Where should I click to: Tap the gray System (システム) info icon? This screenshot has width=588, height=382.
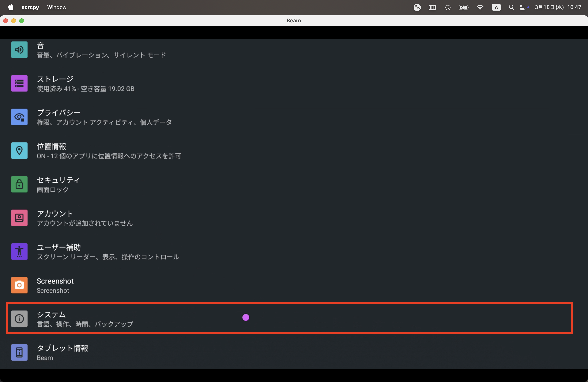[x=19, y=319]
